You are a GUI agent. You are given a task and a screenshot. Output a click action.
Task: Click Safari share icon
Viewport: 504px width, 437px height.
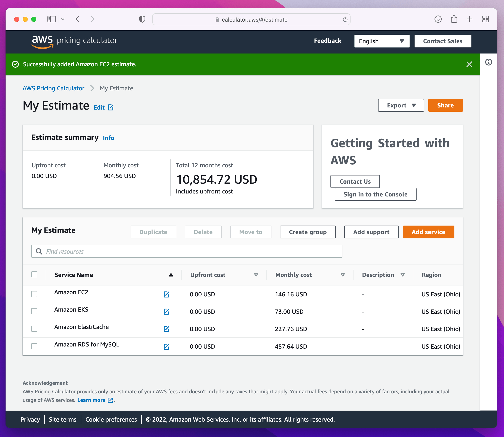454,19
